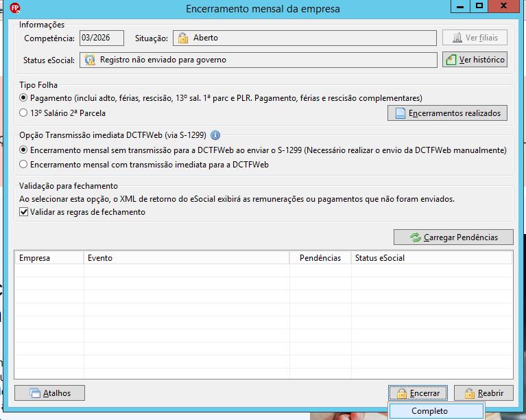Click the Status eSocial column header
The height and width of the screenshot is (420, 526).
(432, 258)
